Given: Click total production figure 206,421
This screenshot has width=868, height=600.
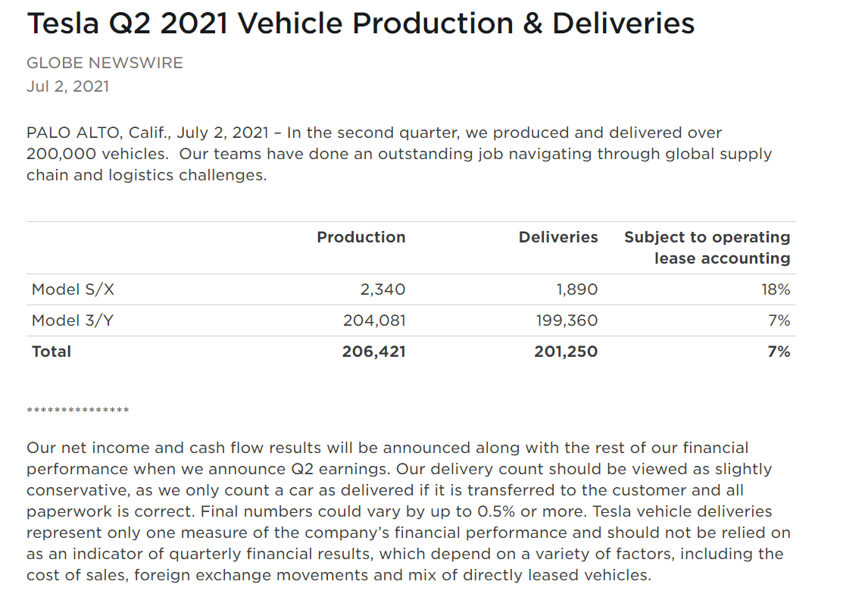Looking at the screenshot, I should click(x=373, y=352).
